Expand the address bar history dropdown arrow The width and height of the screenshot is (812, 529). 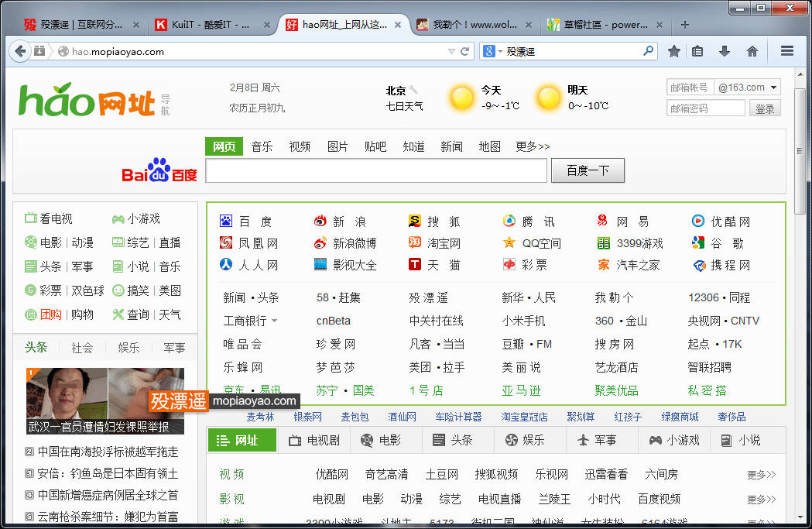click(451, 51)
